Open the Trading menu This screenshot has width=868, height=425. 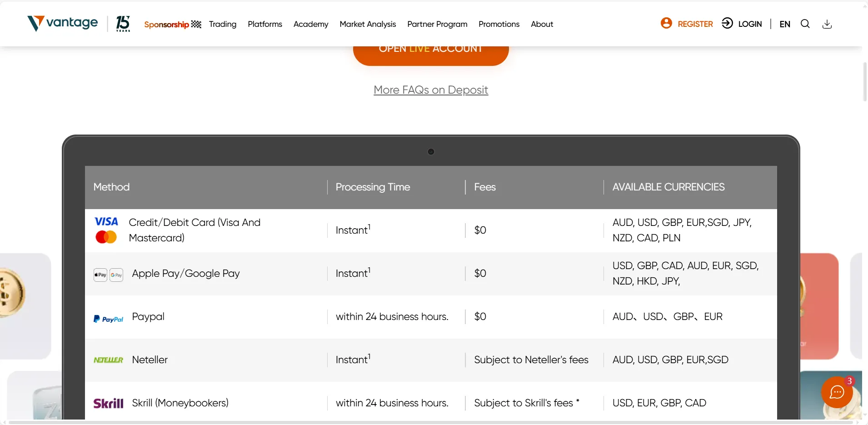coord(223,24)
